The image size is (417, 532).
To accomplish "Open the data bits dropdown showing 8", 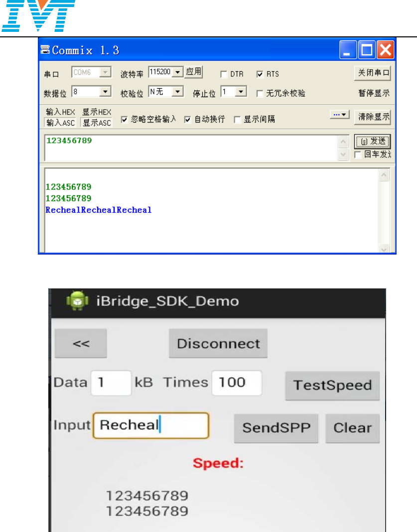I will coord(106,92).
